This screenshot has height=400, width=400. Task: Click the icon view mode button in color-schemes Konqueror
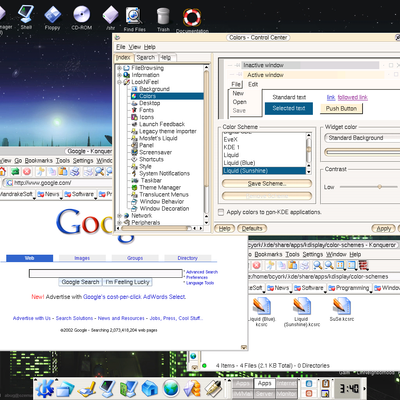pos(340,265)
